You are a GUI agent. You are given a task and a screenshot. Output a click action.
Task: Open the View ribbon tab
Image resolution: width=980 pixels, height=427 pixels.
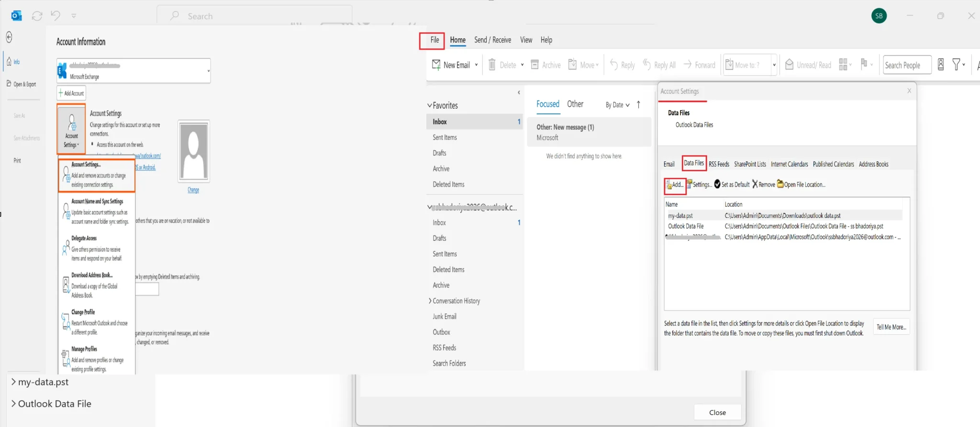pyautogui.click(x=526, y=40)
